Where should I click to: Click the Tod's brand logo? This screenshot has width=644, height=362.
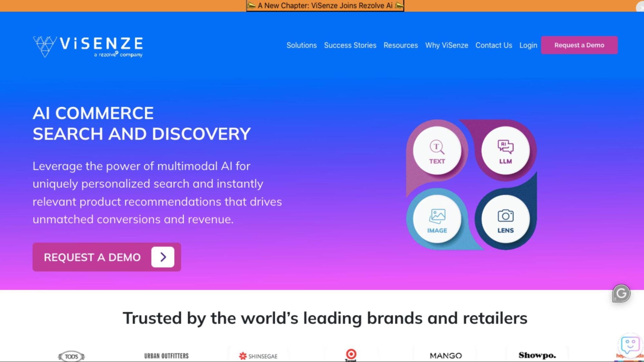tap(71, 356)
